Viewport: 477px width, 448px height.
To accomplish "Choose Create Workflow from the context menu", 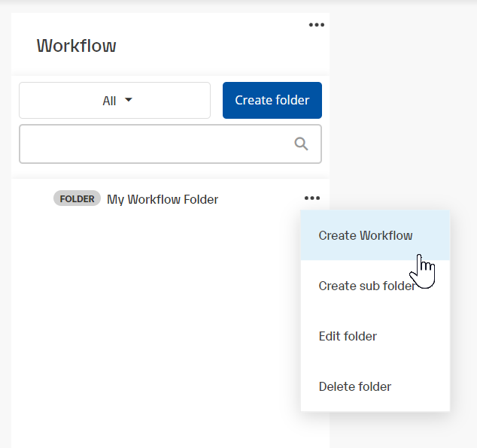I will click(x=366, y=235).
